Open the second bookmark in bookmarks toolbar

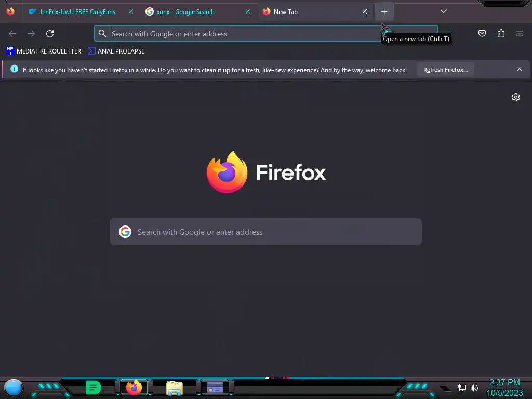click(x=116, y=51)
